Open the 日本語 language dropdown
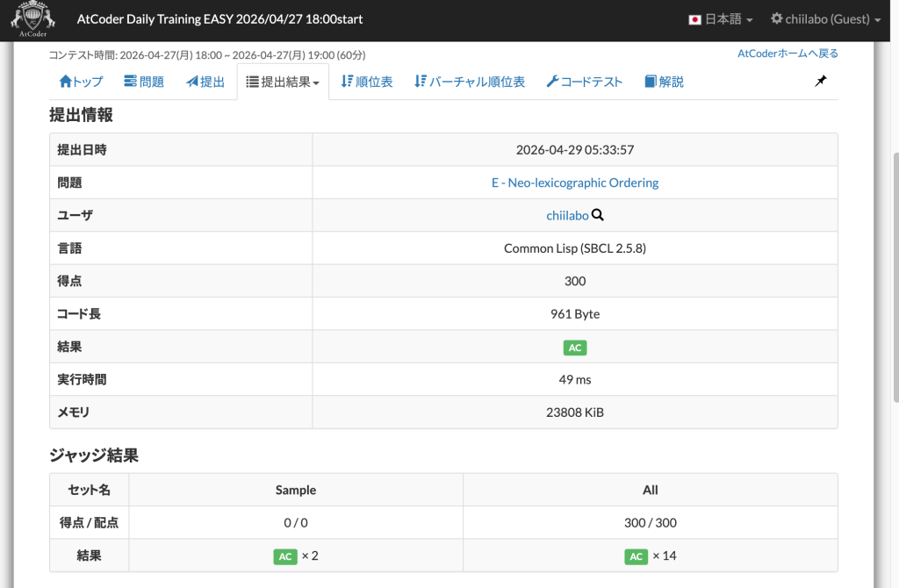 pyautogui.click(x=720, y=19)
